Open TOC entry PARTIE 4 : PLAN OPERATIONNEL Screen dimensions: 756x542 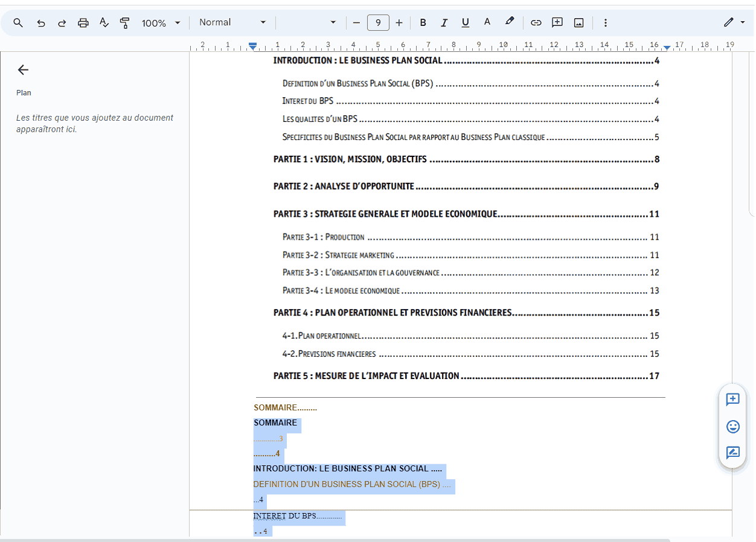tap(466, 313)
